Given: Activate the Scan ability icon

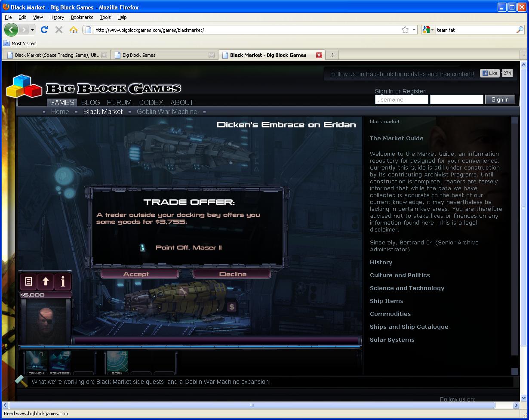Looking at the screenshot, I should tap(117, 362).
